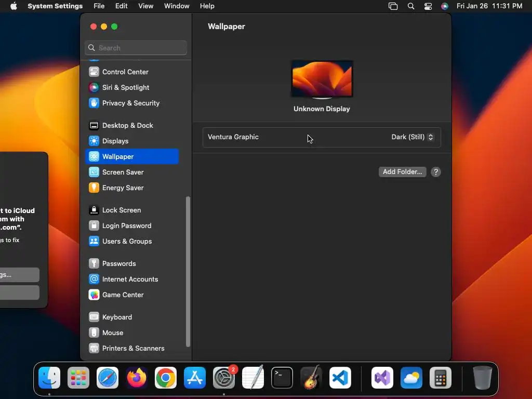Open Login Password settings
This screenshot has width=532, height=399.
[132, 226]
